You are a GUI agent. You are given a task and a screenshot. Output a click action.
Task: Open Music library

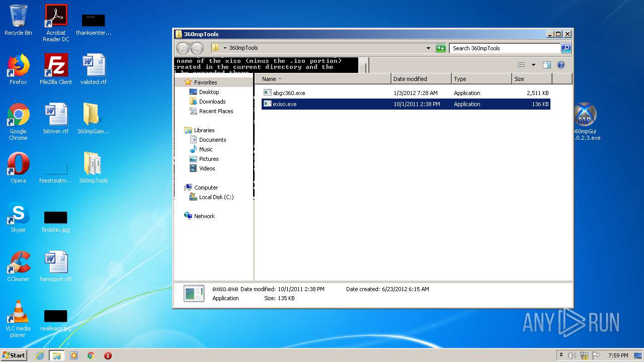coord(206,149)
